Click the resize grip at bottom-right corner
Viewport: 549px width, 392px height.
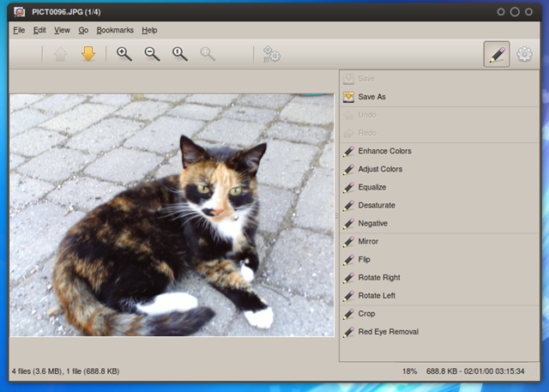tap(535, 374)
